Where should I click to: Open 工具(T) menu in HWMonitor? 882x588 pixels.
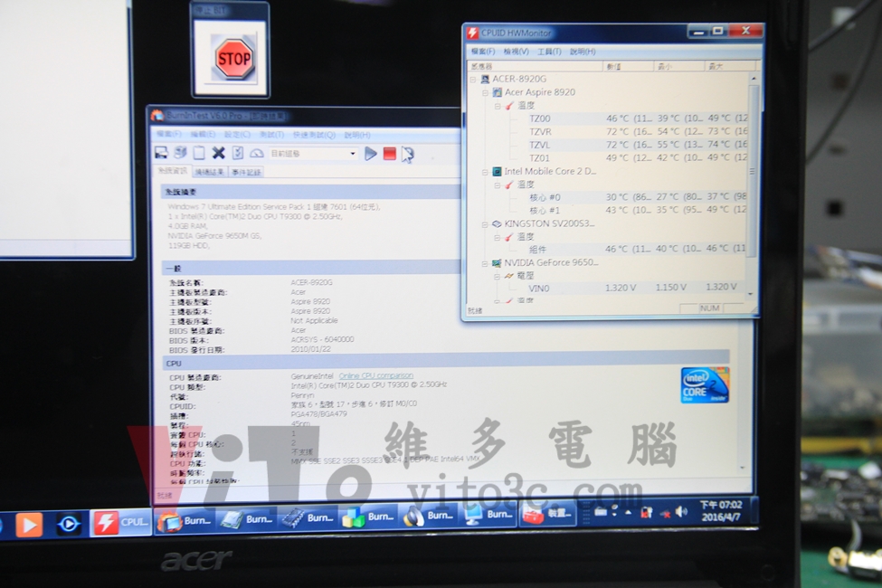(549, 52)
